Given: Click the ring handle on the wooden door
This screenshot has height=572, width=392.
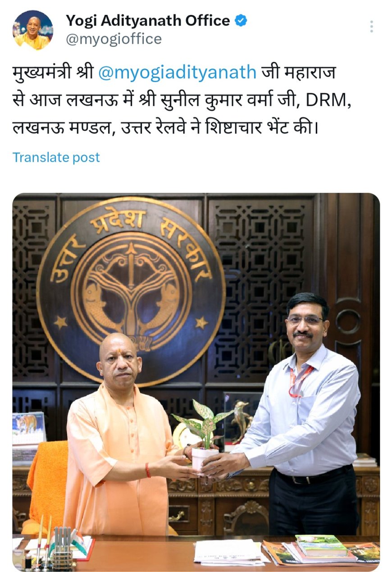Looking at the screenshot, I should point(348,321).
